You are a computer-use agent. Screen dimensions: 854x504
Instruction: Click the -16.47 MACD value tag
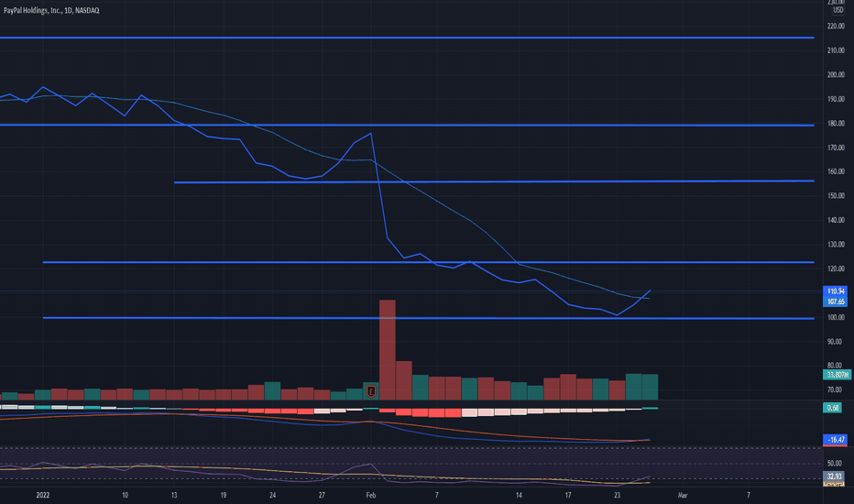point(835,439)
